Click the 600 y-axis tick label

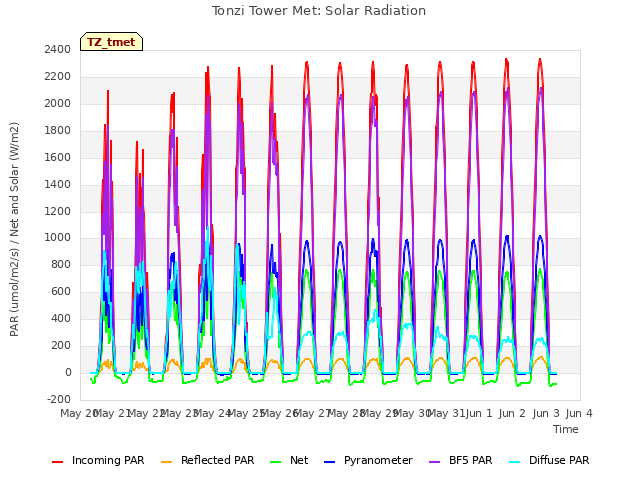(x=61, y=291)
